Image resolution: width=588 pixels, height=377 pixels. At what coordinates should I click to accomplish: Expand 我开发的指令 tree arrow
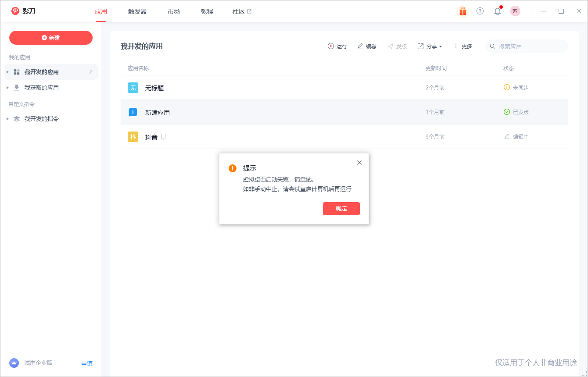7,119
